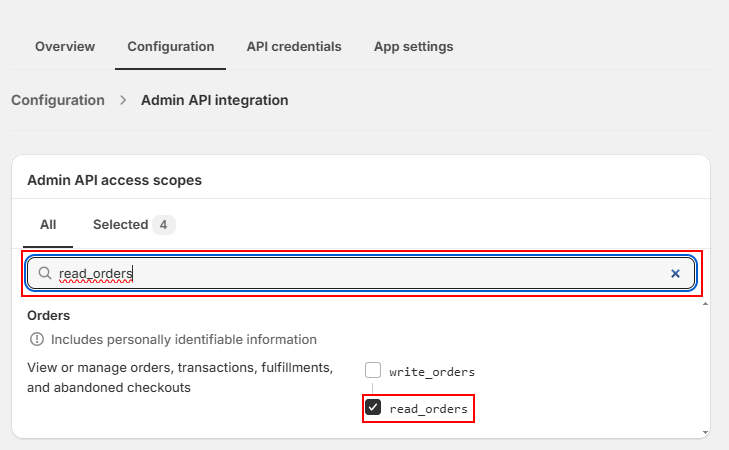Click the breadcrumb chevron separator after Configuration
The height and width of the screenshot is (450, 729).
click(x=123, y=100)
